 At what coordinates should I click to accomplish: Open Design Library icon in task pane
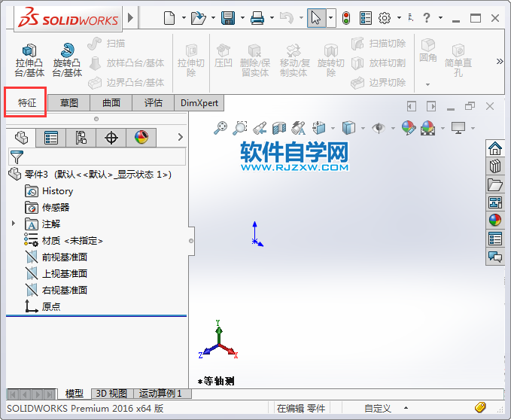(495, 166)
